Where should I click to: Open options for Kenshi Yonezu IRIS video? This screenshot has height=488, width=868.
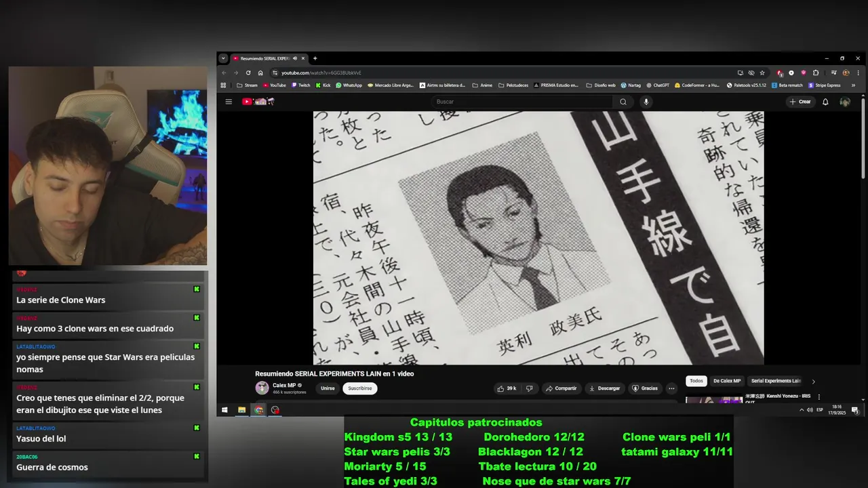(x=818, y=396)
